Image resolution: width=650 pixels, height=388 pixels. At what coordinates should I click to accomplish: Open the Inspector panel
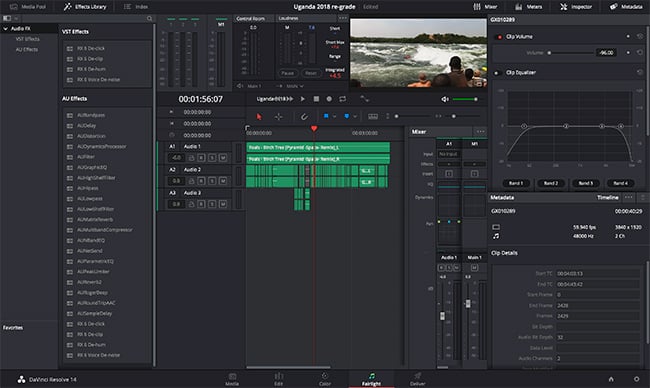coord(575,7)
